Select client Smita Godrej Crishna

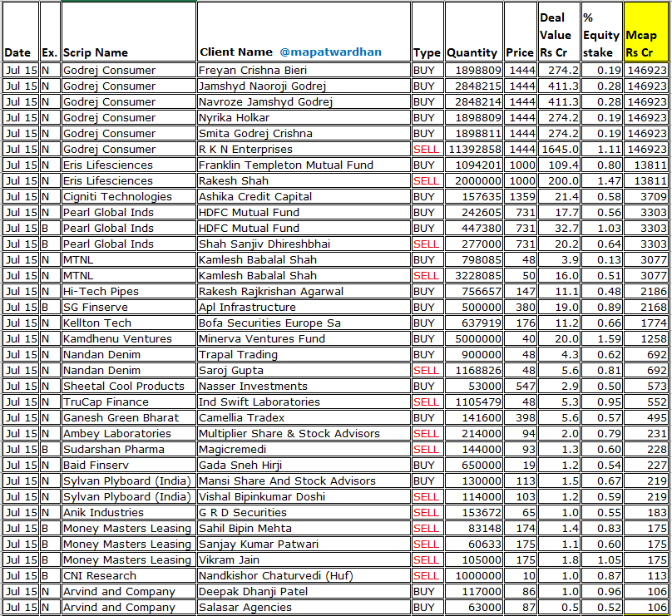pos(304,134)
